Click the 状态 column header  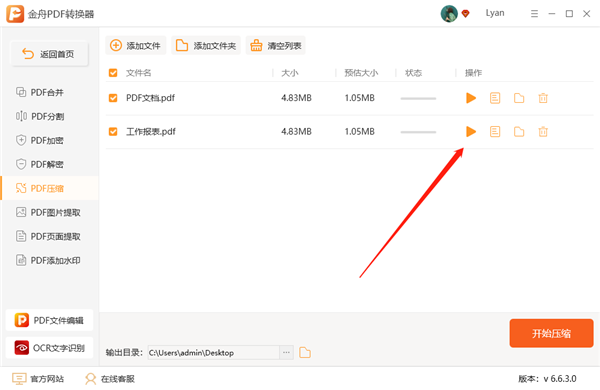click(413, 73)
